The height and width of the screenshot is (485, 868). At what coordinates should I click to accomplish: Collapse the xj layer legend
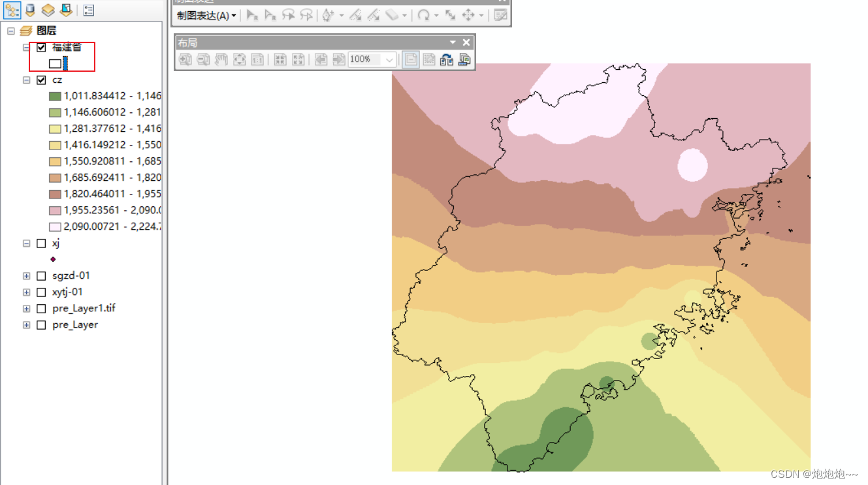(26, 243)
